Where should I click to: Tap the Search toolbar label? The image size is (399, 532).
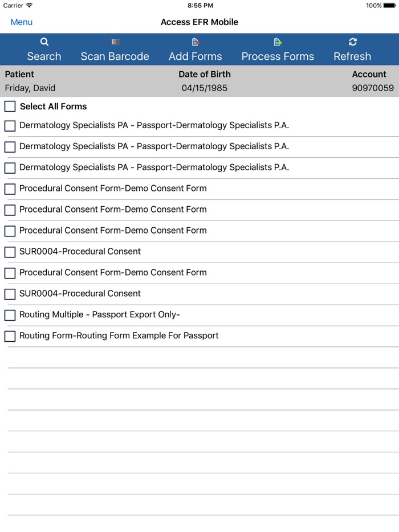44,56
